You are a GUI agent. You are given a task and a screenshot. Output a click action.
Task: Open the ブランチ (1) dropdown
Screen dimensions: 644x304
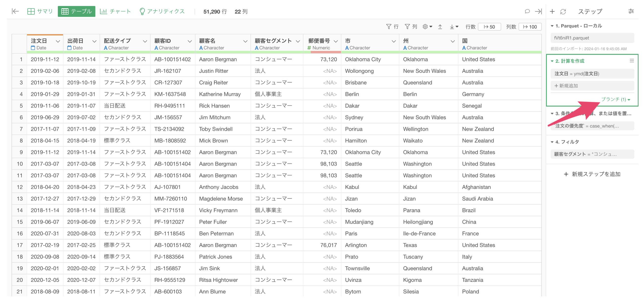(x=615, y=99)
